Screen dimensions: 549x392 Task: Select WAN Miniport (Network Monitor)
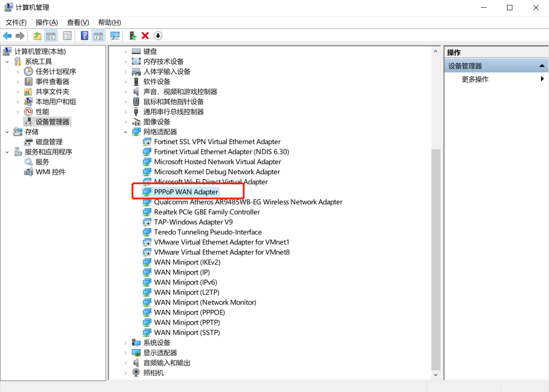pos(205,302)
